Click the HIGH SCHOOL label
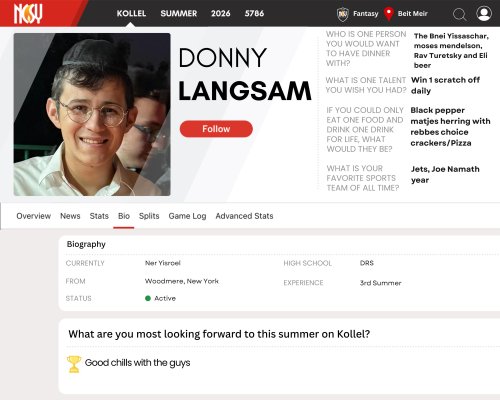This screenshot has width=500, height=400. point(307,263)
